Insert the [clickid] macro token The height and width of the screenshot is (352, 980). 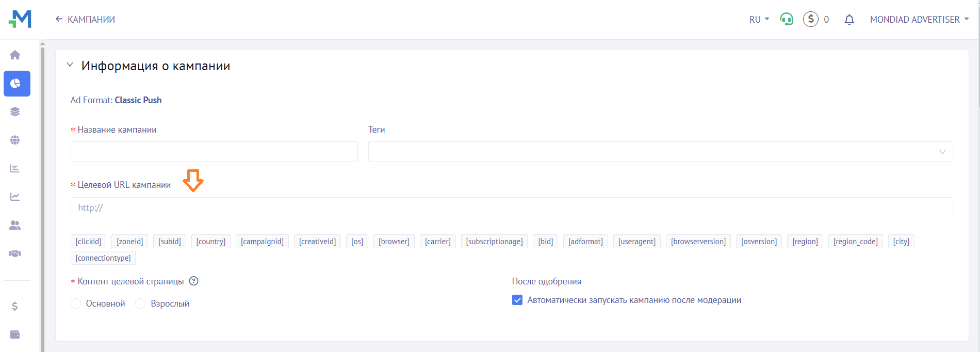[x=88, y=242]
